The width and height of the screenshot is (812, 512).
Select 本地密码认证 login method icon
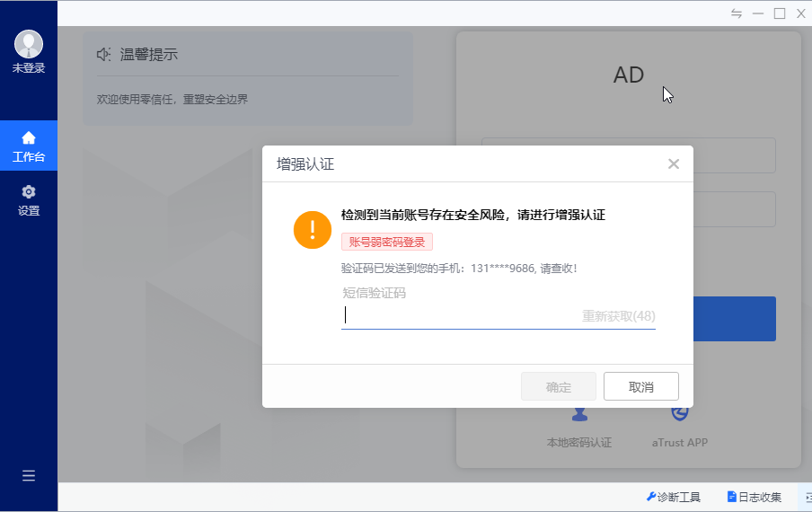click(579, 415)
